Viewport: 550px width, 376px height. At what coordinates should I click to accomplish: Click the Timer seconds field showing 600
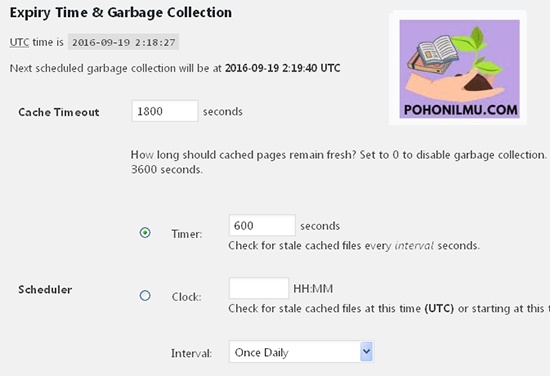point(262,225)
